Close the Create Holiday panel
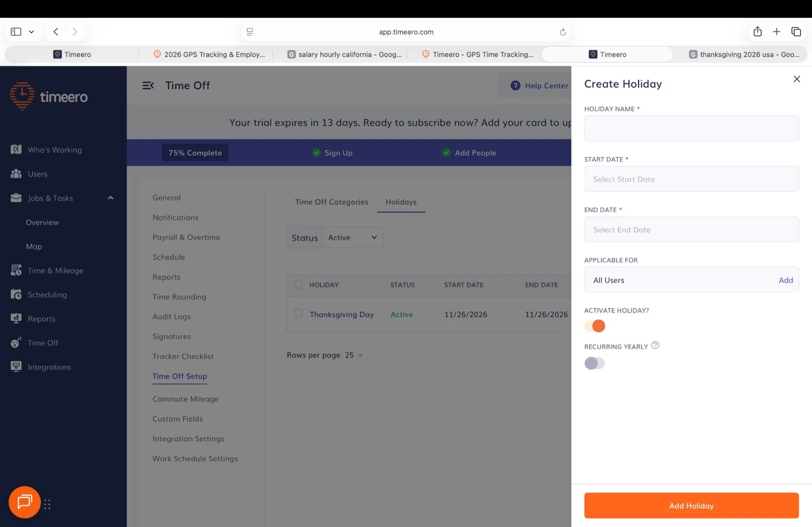Image resolution: width=812 pixels, height=527 pixels. [x=796, y=79]
